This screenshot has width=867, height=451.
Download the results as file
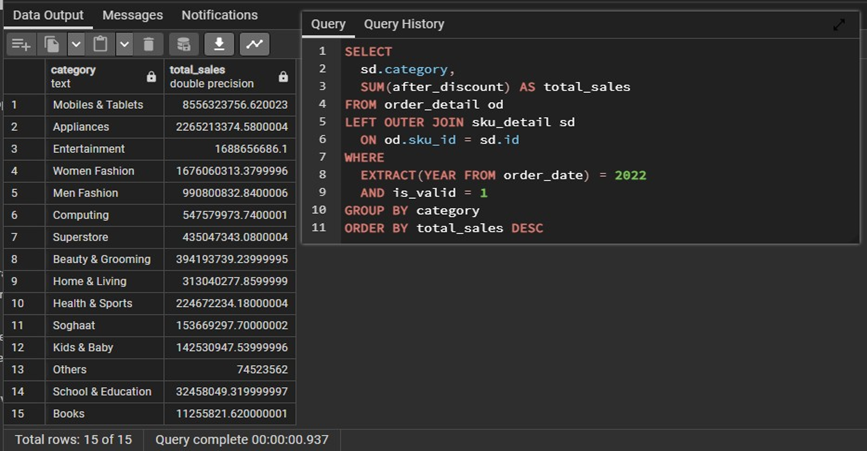(219, 44)
